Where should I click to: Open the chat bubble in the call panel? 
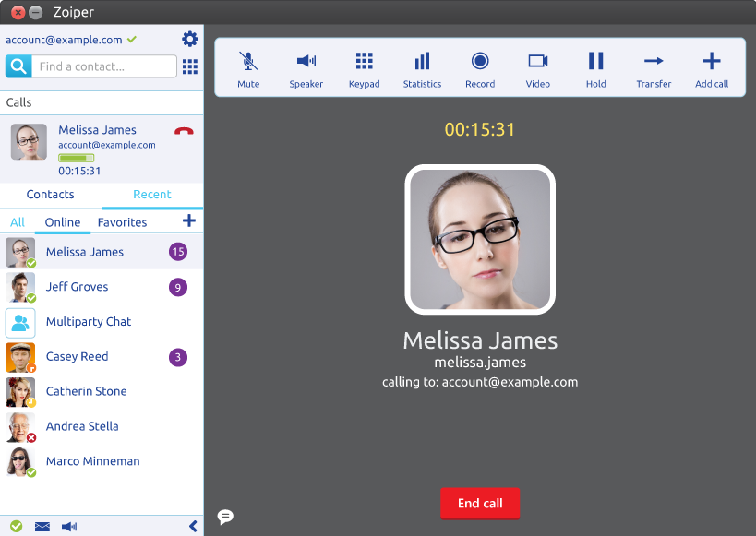[x=225, y=517]
